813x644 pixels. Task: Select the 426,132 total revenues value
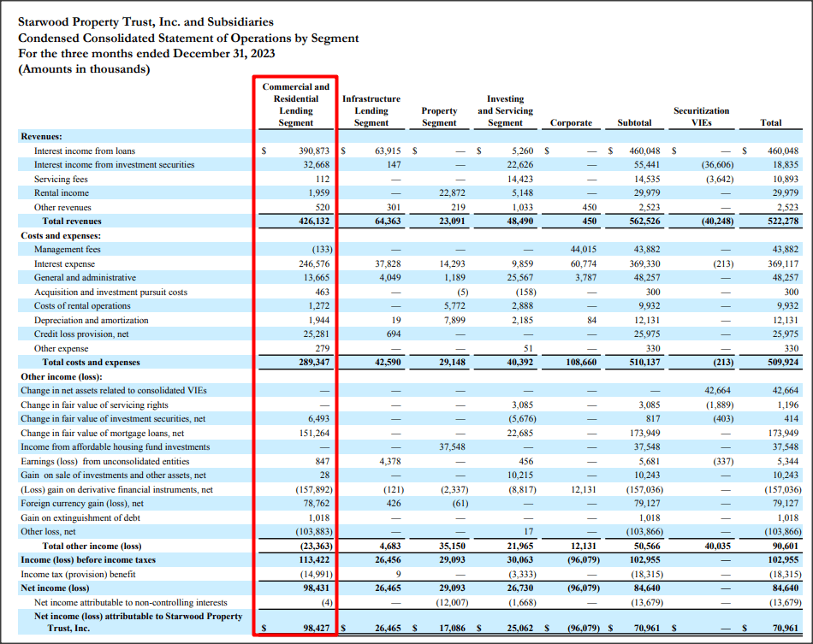[x=313, y=222]
